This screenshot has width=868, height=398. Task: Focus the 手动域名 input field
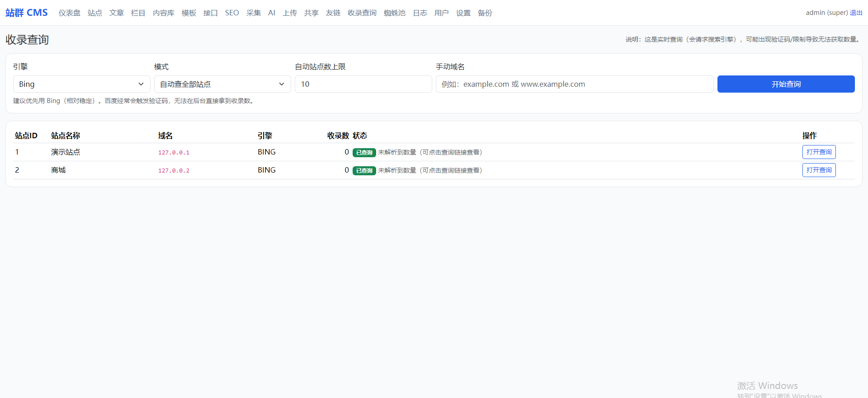pos(574,84)
